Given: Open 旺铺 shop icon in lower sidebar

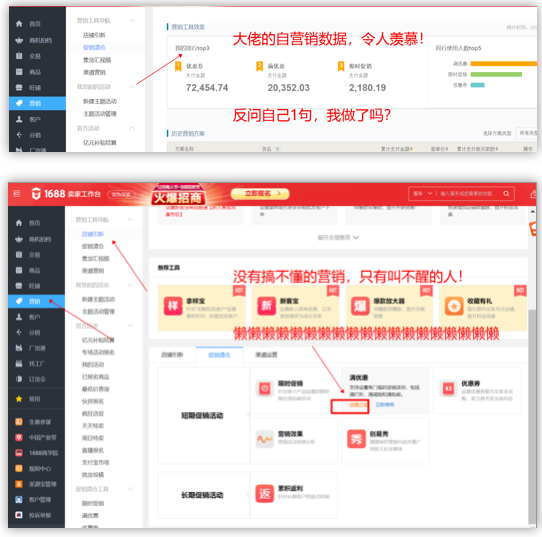Looking at the screenshot, I should click(19, 286).
